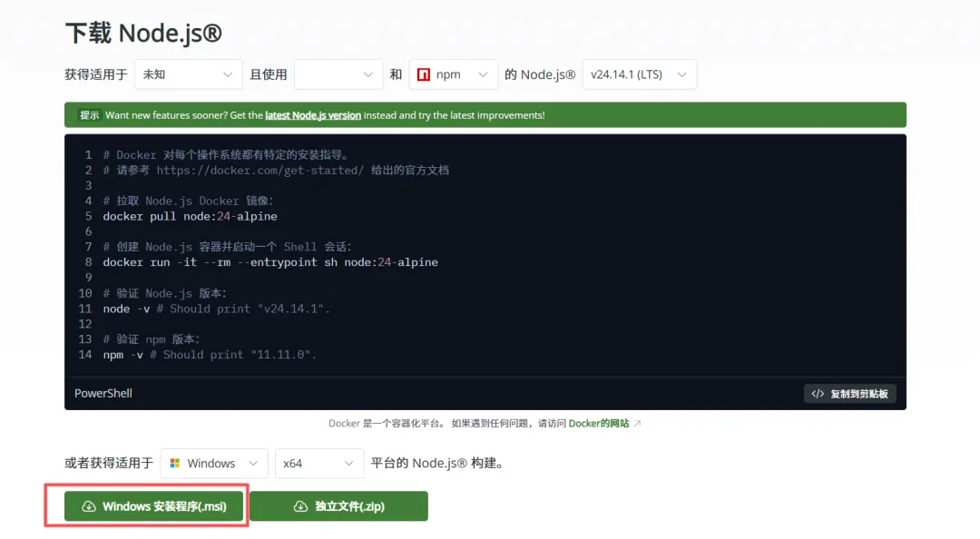Click code line docker pull node:24-alpine
This screenshot has width=980, height=539.
(190, 216)
